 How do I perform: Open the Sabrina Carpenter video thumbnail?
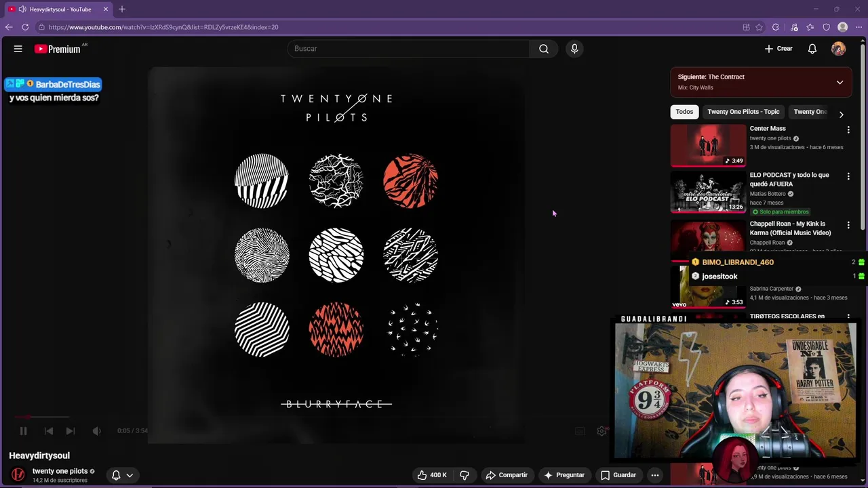[708, 288]
